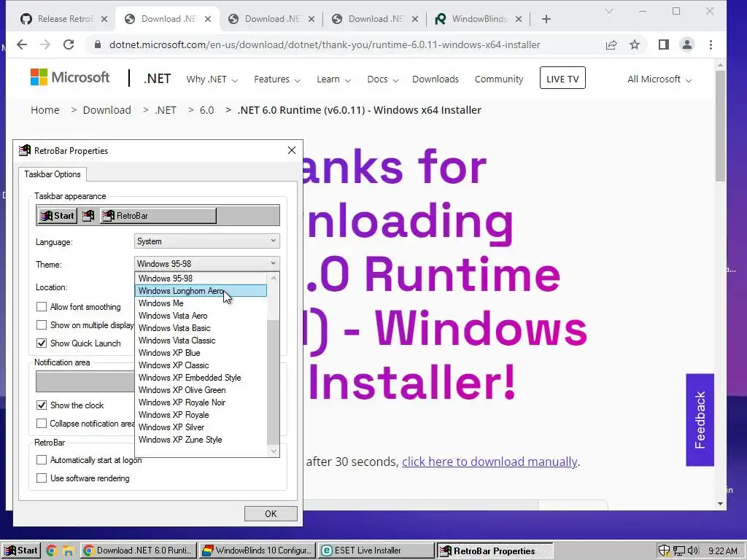Choose Windows XP Olive Green theme
The image size is (747, 560).
(201, 389)
